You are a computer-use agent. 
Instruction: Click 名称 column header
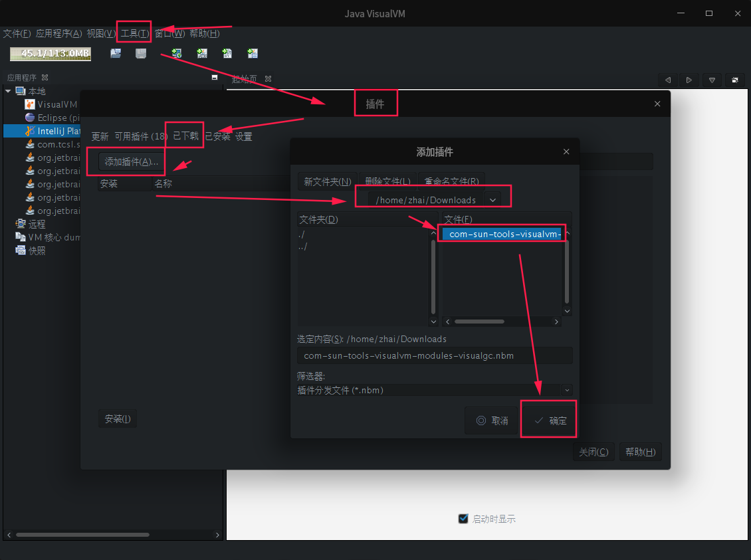[x=221, y=184]
